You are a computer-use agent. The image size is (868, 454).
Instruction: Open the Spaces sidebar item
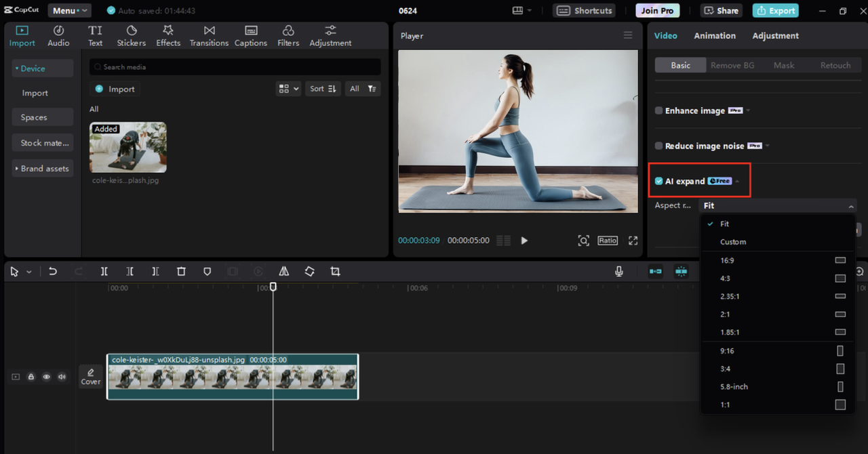[42, 117]
